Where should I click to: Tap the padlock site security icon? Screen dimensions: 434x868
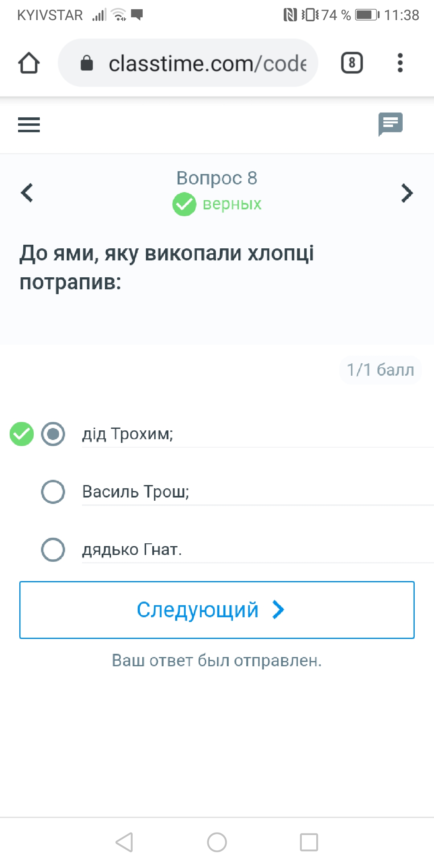[x=87, y=63]
